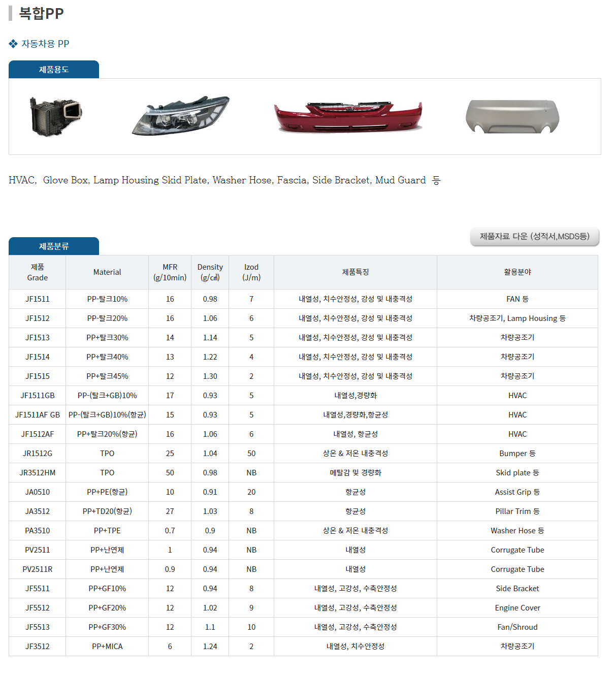Select the JF1511 grade cell

tap(38, 299)
